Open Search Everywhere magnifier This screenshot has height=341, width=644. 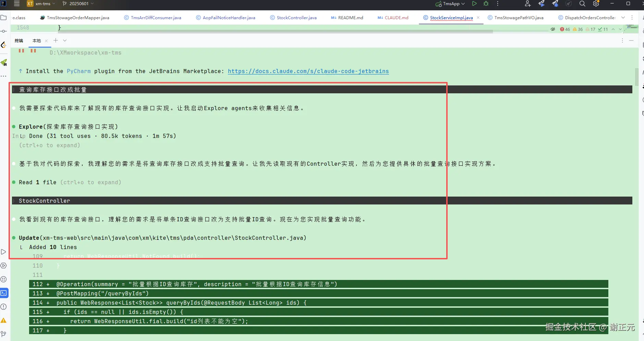pyautogui.click(x=582, y=4)
